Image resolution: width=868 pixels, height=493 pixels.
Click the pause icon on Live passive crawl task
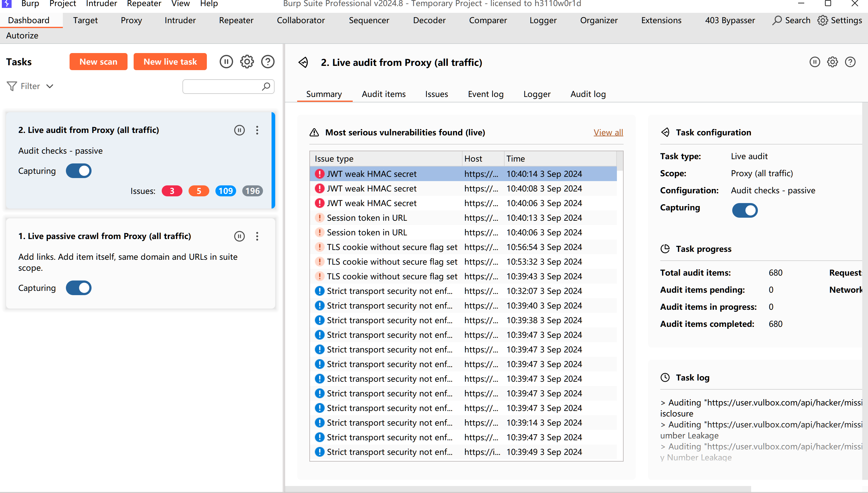[x=239, y=236]
